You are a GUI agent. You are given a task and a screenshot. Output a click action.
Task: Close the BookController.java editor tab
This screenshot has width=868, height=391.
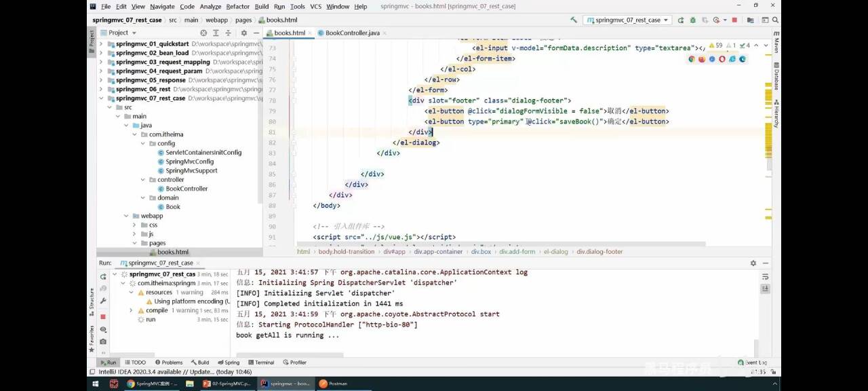pos(386,33)
